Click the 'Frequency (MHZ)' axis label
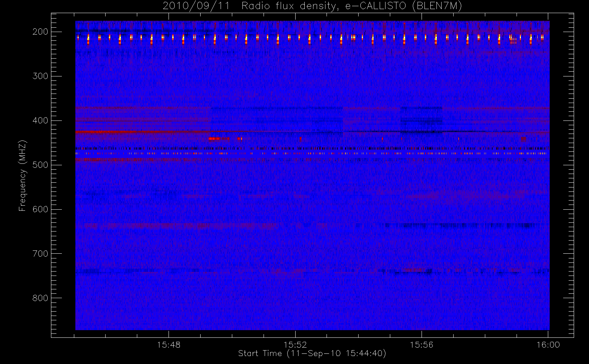589x364 pixels. point(23,175)
